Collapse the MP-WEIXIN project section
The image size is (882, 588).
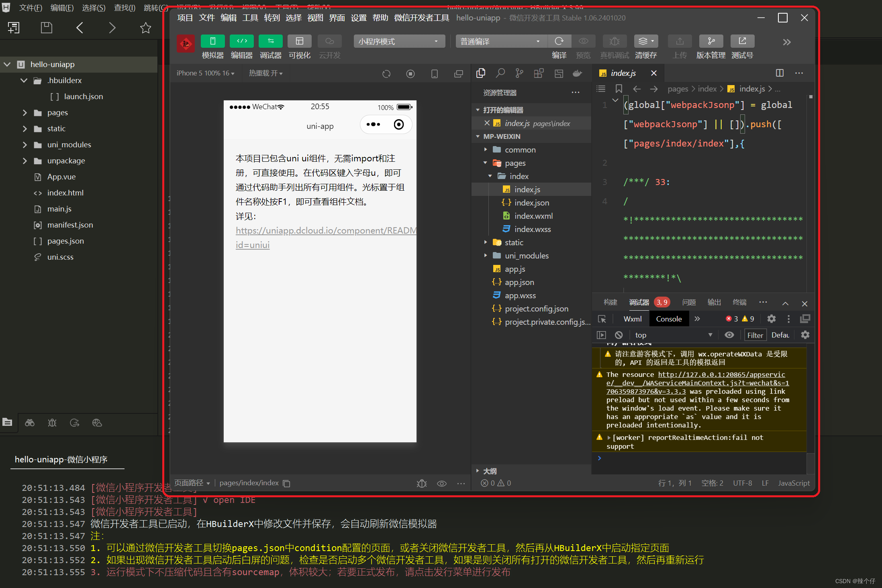(531, 136)
